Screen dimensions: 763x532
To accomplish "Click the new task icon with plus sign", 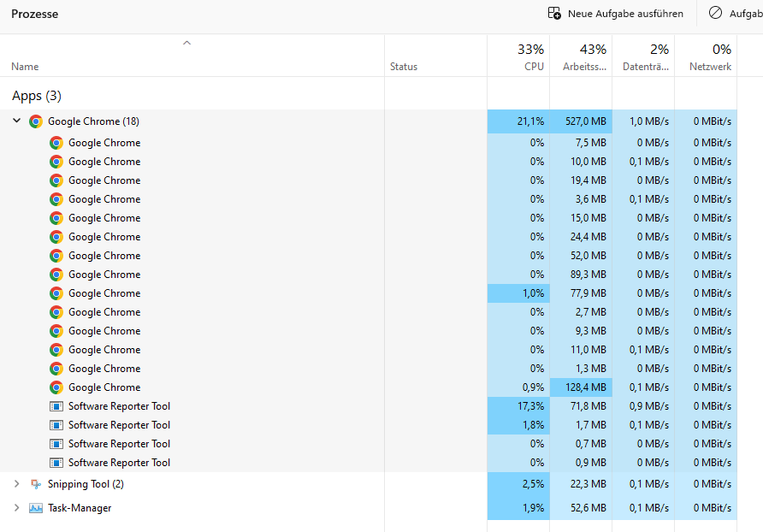I will point(554,13).
